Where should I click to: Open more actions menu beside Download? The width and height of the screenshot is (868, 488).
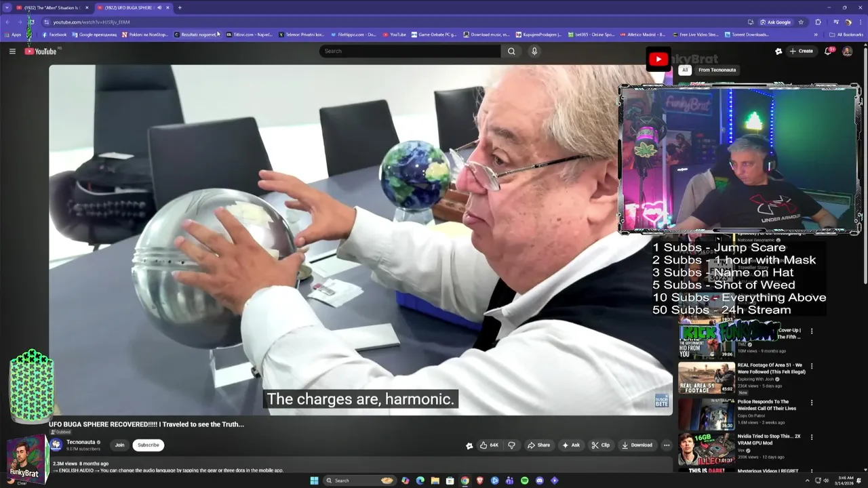pyautogui.click(x=667, y=445)
